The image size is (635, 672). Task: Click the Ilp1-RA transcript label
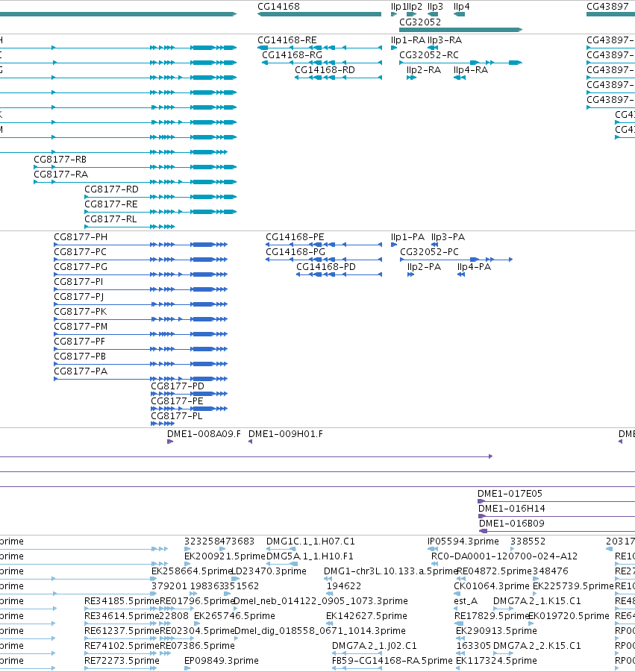pyautogui.click(x=407, y=40)
